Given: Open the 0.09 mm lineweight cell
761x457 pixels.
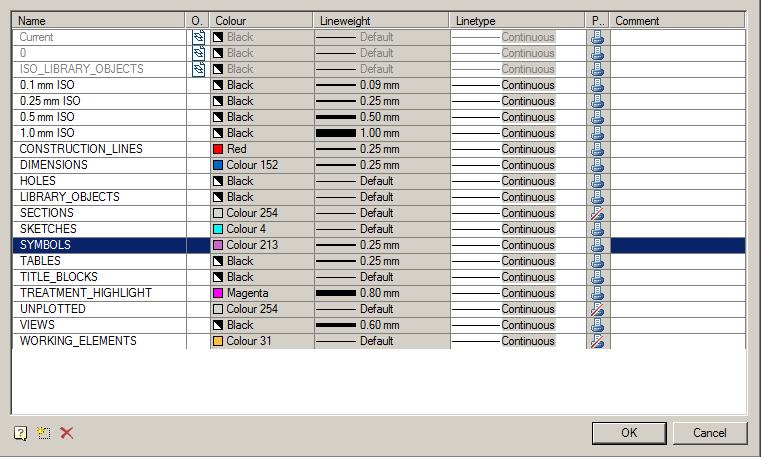Looking at the screenshot, I should click(x=382, y=85).
